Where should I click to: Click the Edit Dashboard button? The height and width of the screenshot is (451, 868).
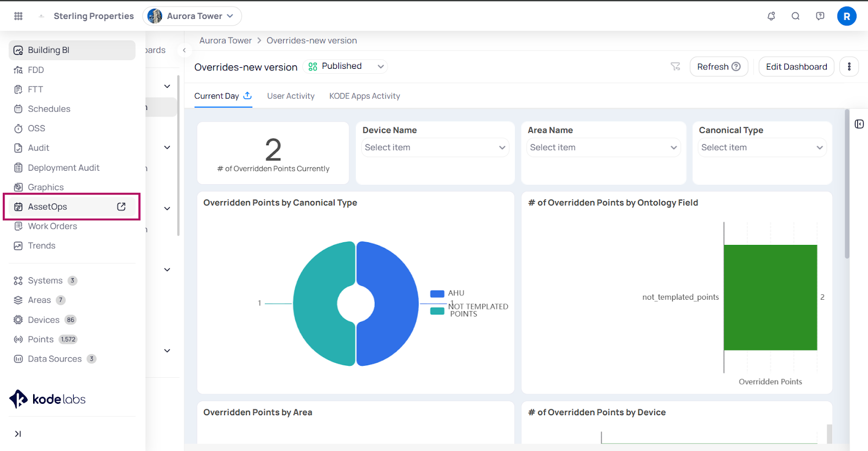click(796, 67)
